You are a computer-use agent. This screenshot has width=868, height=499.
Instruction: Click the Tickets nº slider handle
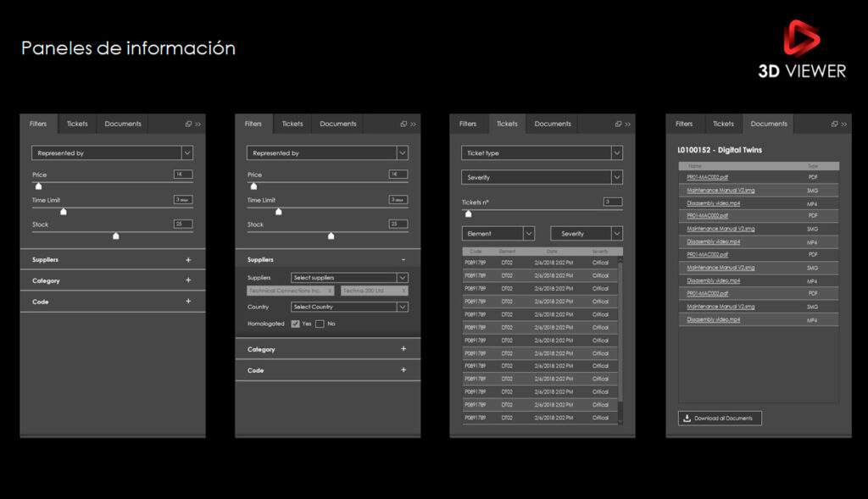[469, 213]
